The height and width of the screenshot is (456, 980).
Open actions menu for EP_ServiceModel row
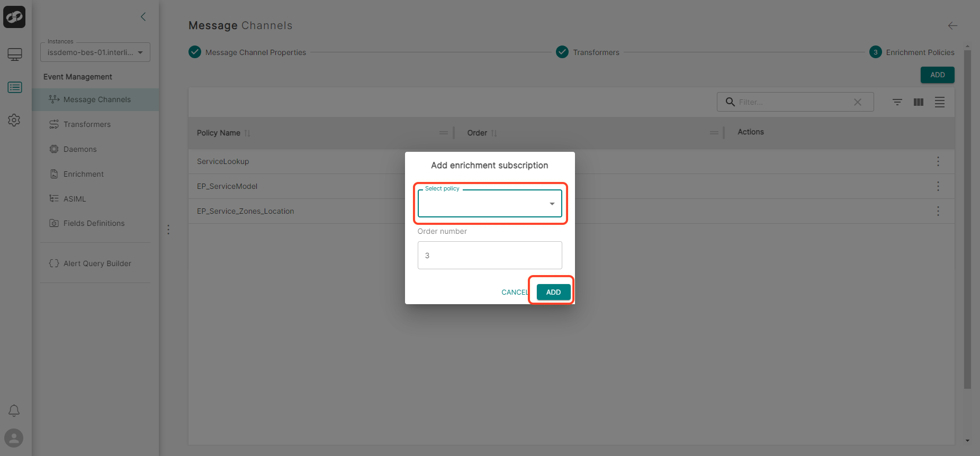coord(938,186)
